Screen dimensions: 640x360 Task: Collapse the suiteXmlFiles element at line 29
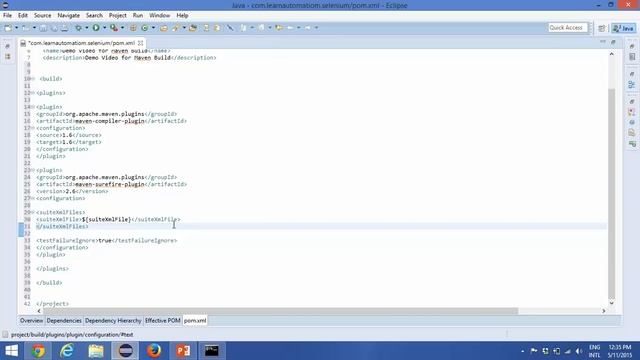(33, 212)
